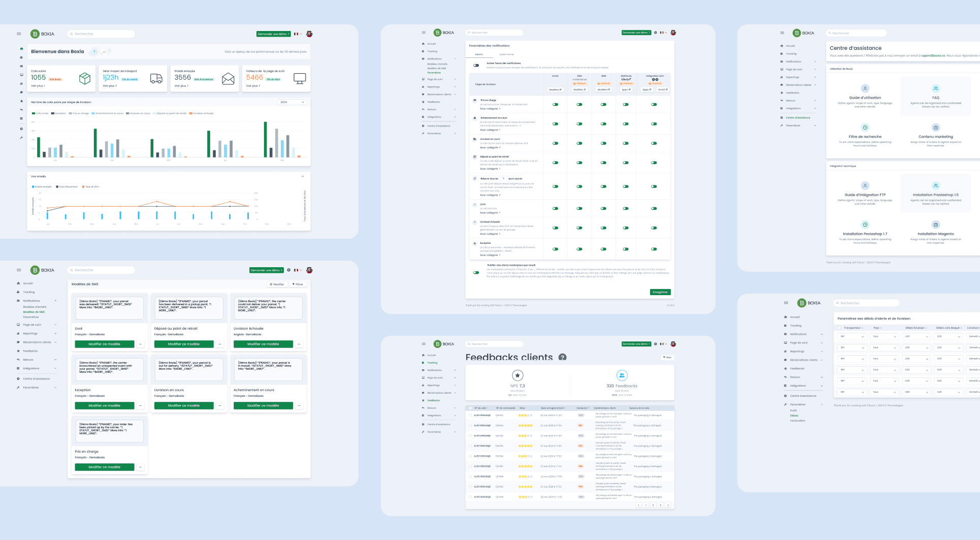The width and height of the screenshot is (980, 540).
Task: Click the Enregistrer button
Action: click(x=661, y=292)
